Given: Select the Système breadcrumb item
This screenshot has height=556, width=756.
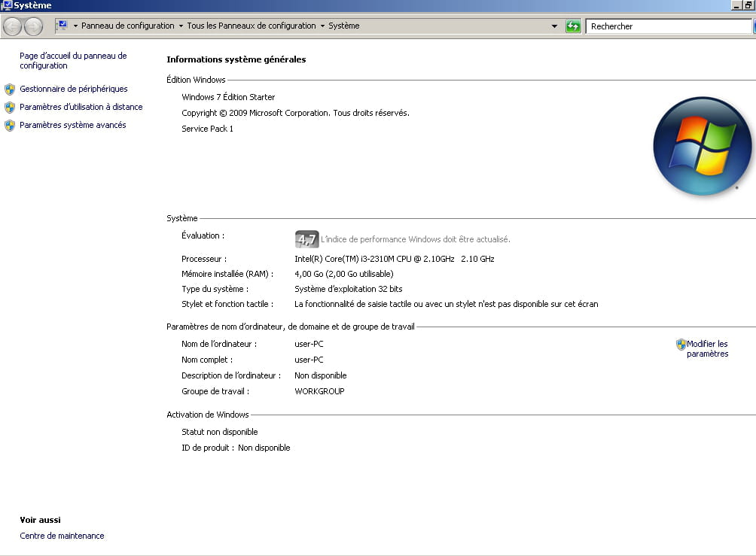Looking at the screenshot, I should tap(344, 26).
